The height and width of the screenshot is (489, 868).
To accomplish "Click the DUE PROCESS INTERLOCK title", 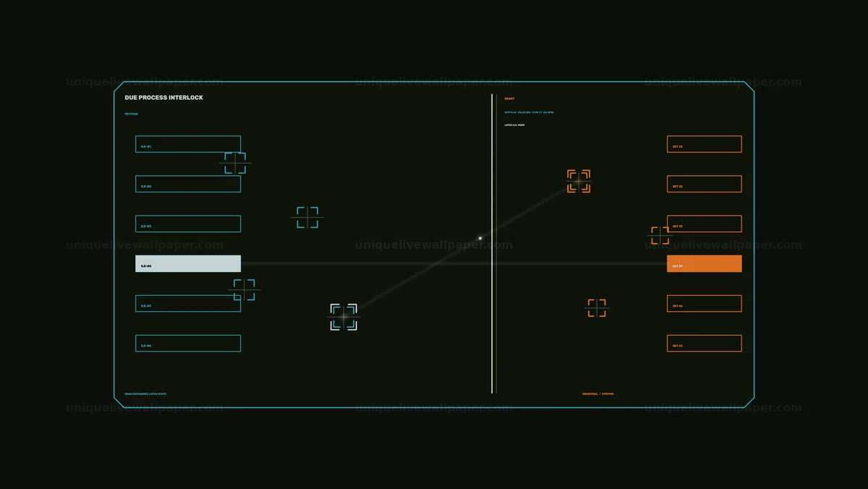I will point(163,98).
